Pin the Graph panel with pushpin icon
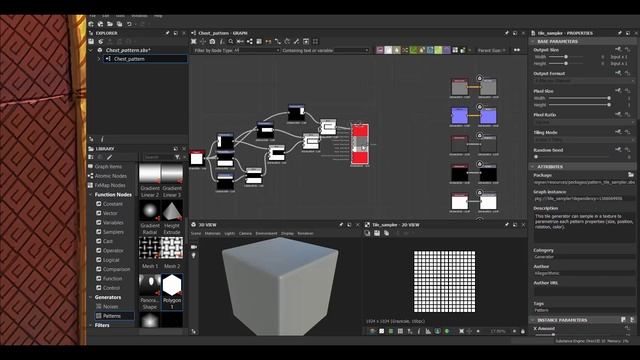Viewport: 640px width, 360px height. click(507, 33)
